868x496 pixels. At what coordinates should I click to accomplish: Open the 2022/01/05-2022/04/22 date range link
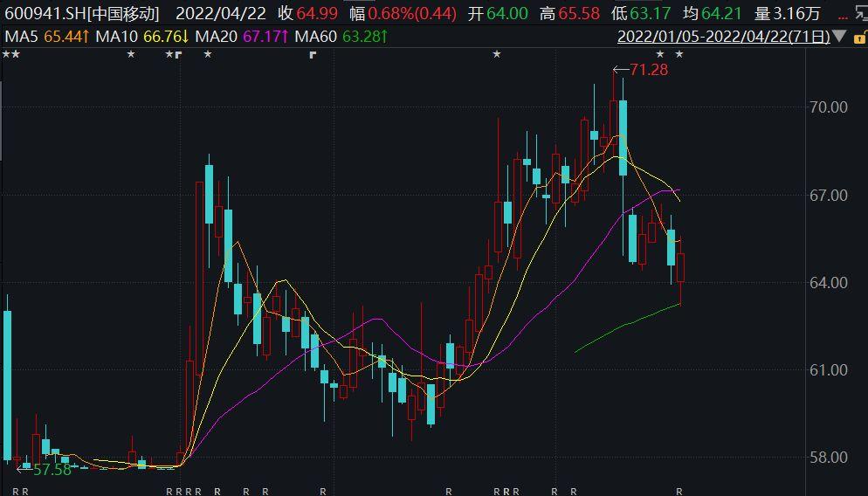coord(722,36)
